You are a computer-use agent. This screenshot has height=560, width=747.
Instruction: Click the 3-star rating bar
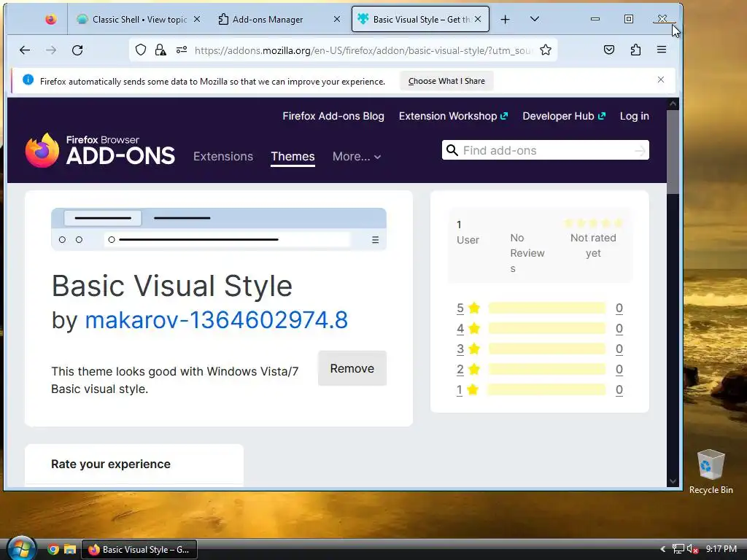click(547, 349)
